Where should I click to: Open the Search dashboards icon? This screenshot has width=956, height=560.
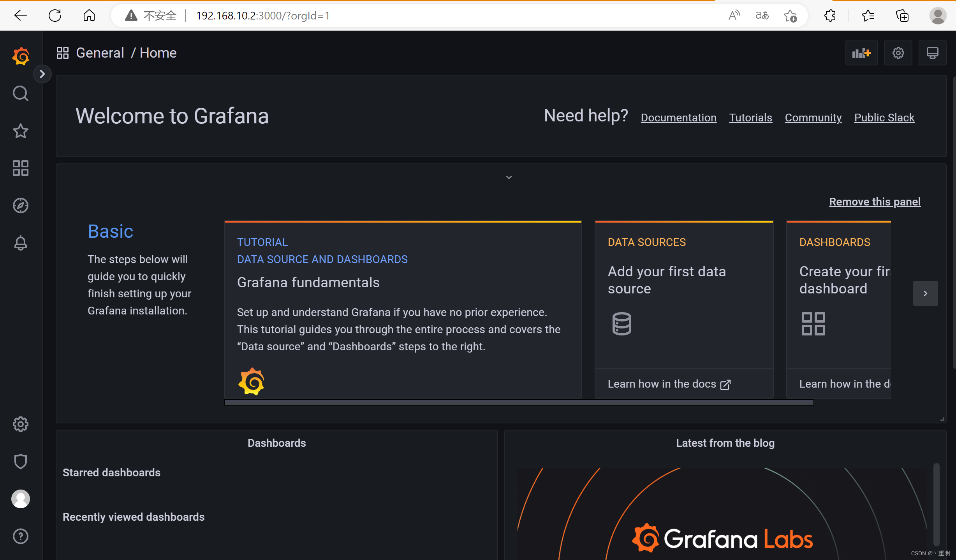[x=21, y=93]
